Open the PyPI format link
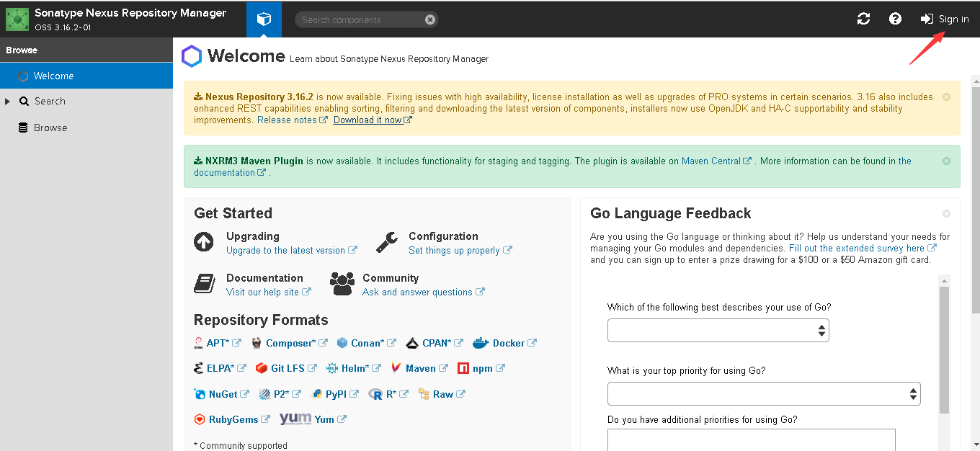980x451 pixels. (x=342, y=394)
